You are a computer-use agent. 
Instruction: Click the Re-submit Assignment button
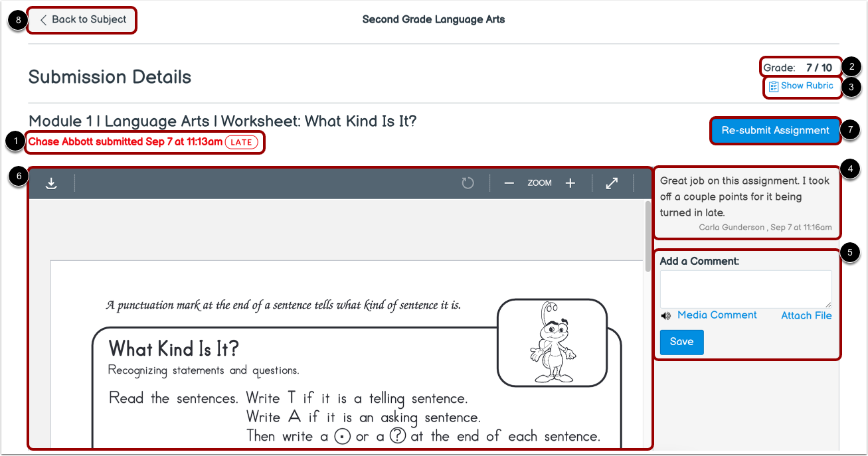click(x=775, y=131)
